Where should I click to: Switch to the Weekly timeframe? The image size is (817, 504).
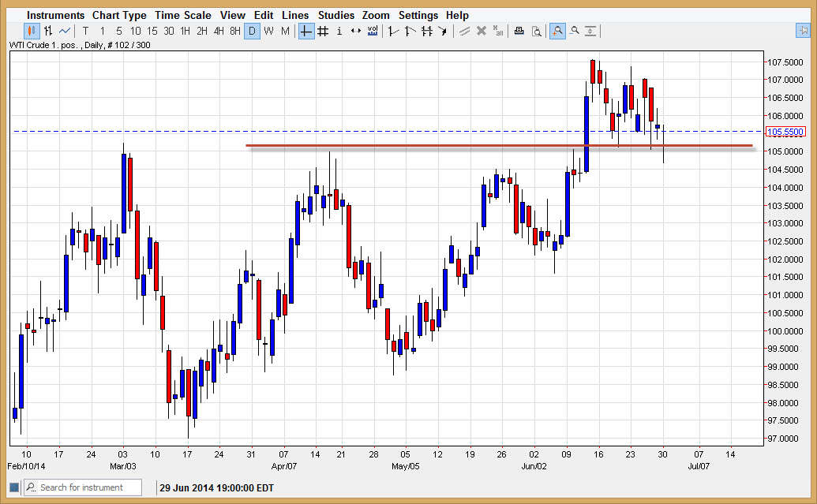(x=268, y=31)
